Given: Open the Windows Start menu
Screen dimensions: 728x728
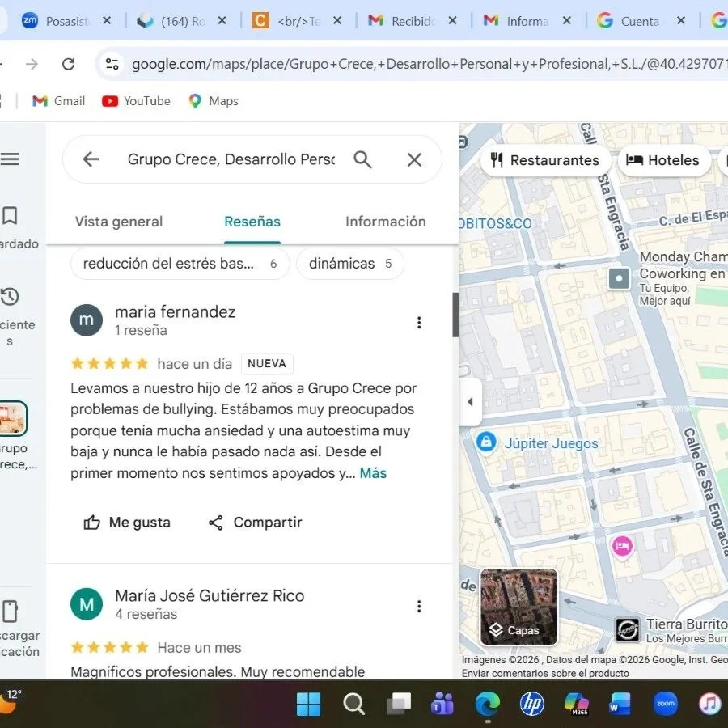Looking at the screenshot, I should point(308,704).
